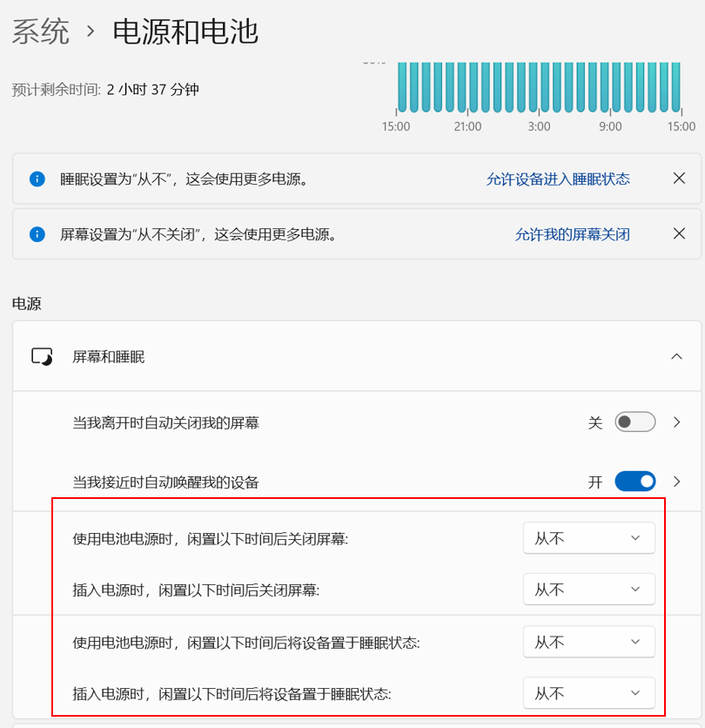The height and width of the screenshot is (728, 705).
Task: Enable 当我离开时自动关闭我的屏幕 toggle
Action: 634,422
